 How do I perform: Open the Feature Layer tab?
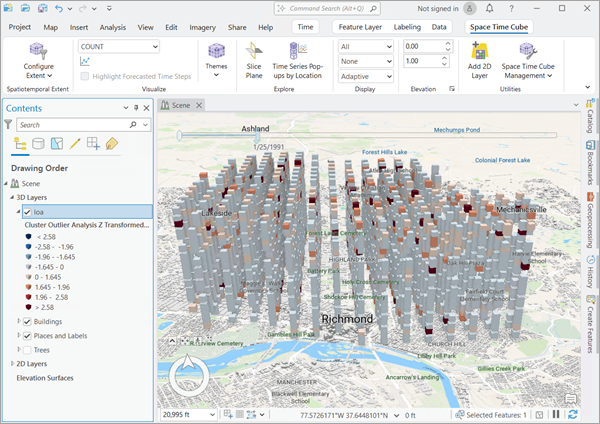[359, 27]
